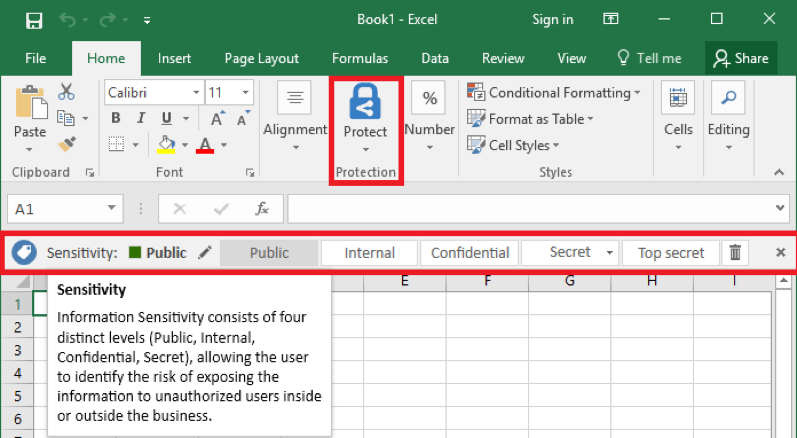Screen dimensions: 797x438
Task: Click the Format Painter brush icon
Action: point(67,144)
